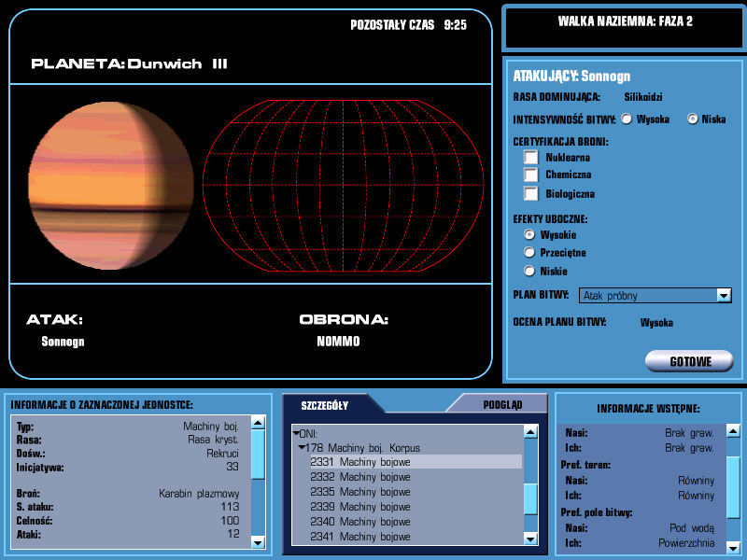This screenshot has width=747, height=560.
Task: Switch to the Szczegóły tab
Action: pos(324,405)
